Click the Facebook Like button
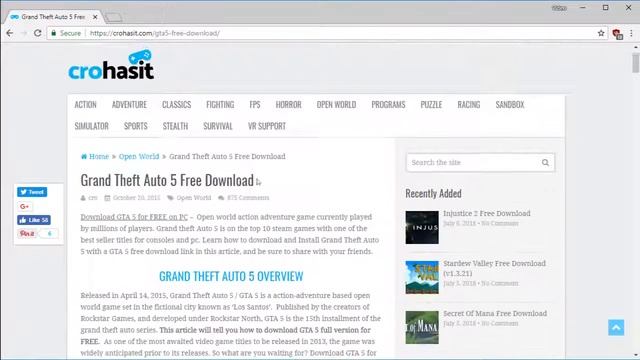Screen dimensions: 640x360 [34, 220]
